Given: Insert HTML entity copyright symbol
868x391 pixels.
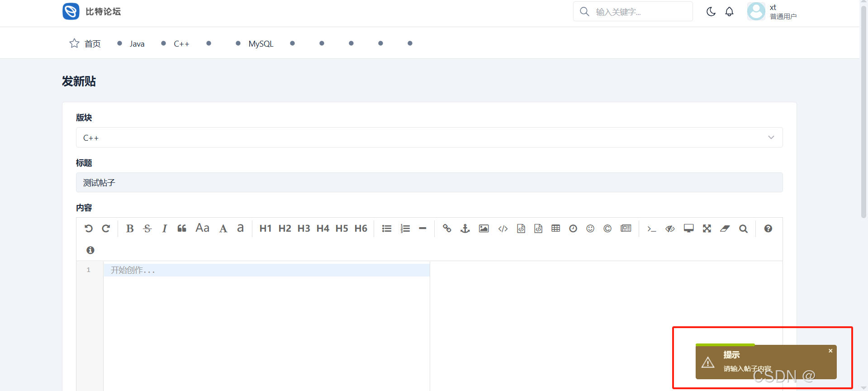Looking at the screenshot, I should point(607,229).
